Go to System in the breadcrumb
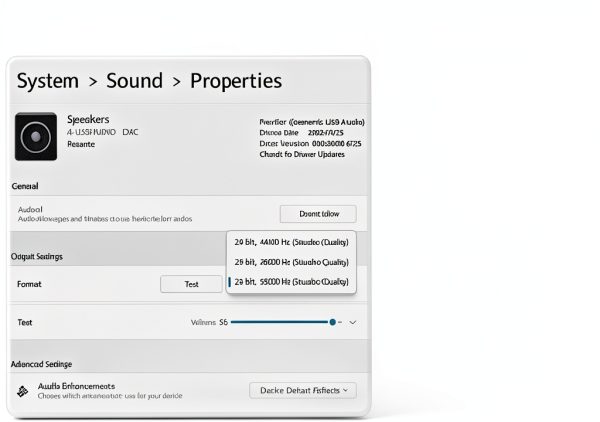This screenshot has height=422, width=600. pos(48,81)
